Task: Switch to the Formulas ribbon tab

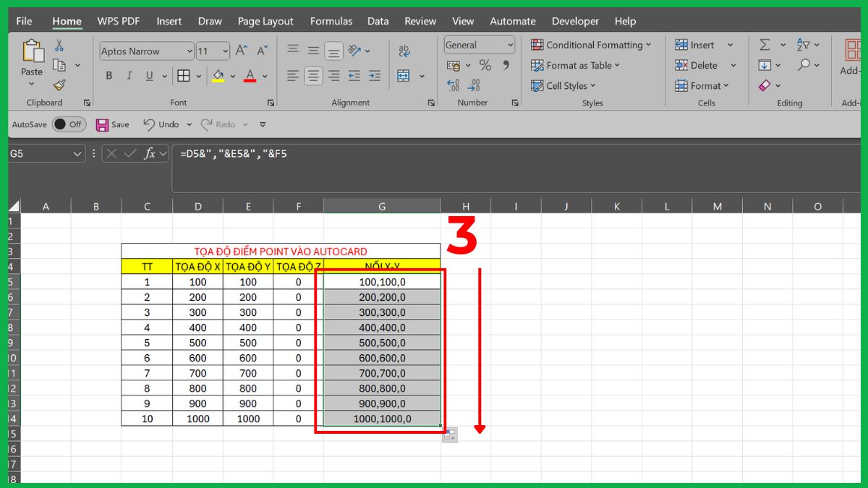Action: click(x=331, y=21)
